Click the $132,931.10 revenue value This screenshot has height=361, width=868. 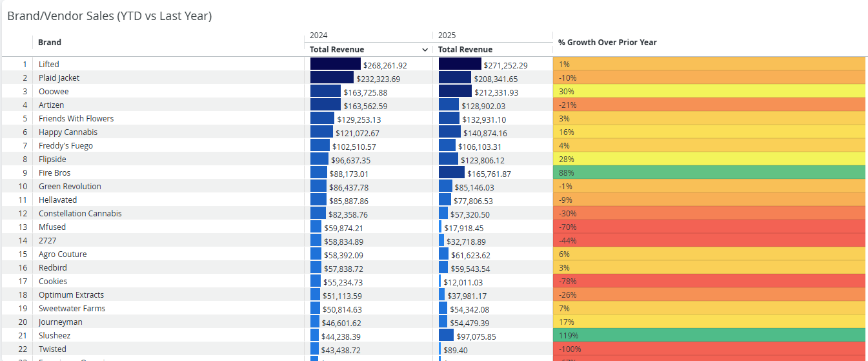click(x=484, y=119)
